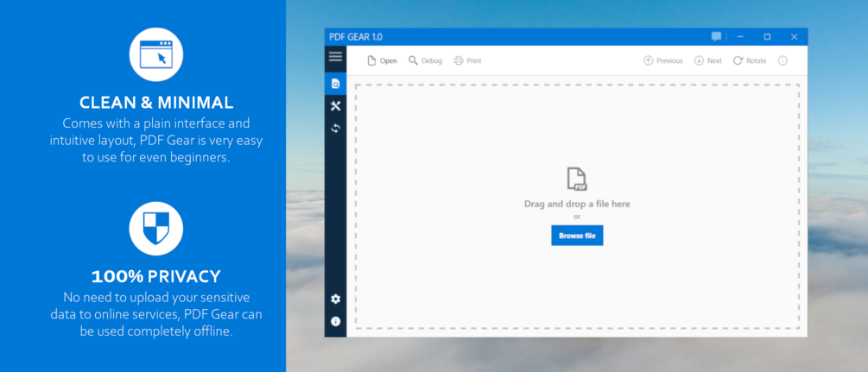Click the CLEAN & MINIMAL heading
Image resolution: width=868 pixels, height=372 pixels.
pyautogui.click(x=156, y=103)
